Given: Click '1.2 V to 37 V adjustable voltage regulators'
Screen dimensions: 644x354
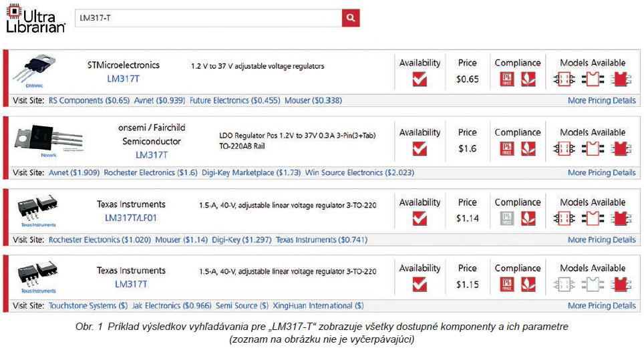Looking at the screenshot, I should 257,66.
